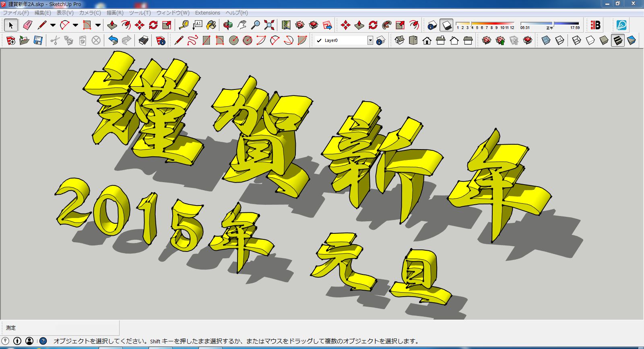The width and height of the screenshot is (644, 349).
Task: Select the Follow Me tool
Action: tap(387, 25)
